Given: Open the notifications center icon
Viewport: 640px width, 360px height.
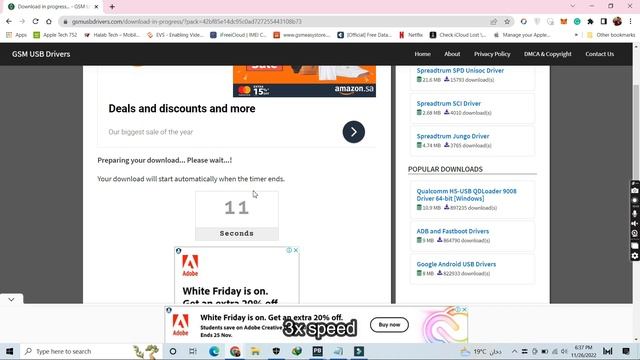Looking at the screenshot, I should point(626,351).
